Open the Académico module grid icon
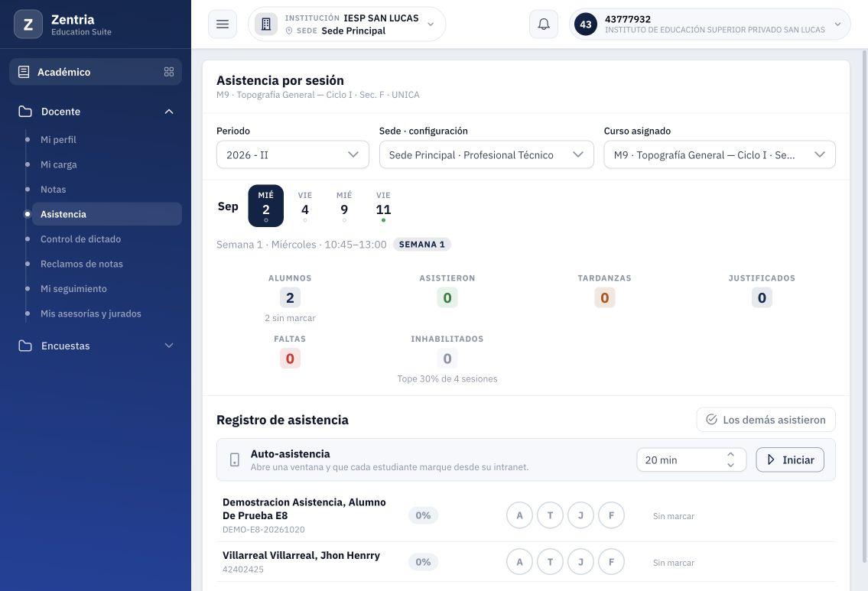Image resolution: width=868 pixels, height=591 pixels. pyautogui.click(x=169, y=72)
